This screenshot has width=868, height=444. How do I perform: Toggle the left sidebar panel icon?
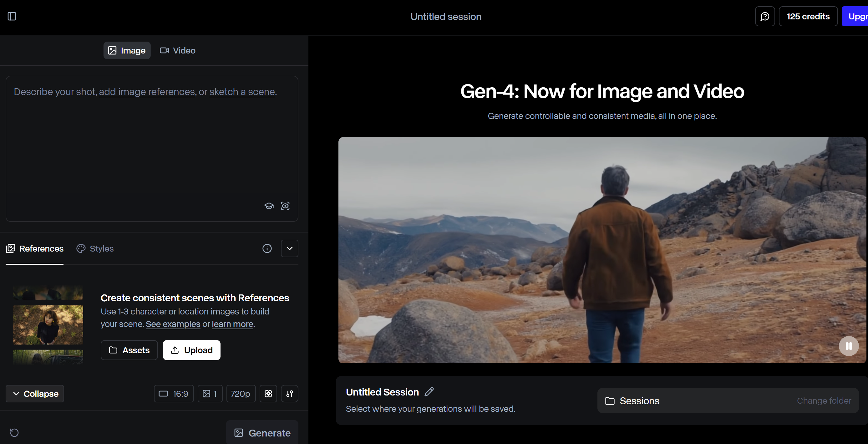[x=12, y=16]
